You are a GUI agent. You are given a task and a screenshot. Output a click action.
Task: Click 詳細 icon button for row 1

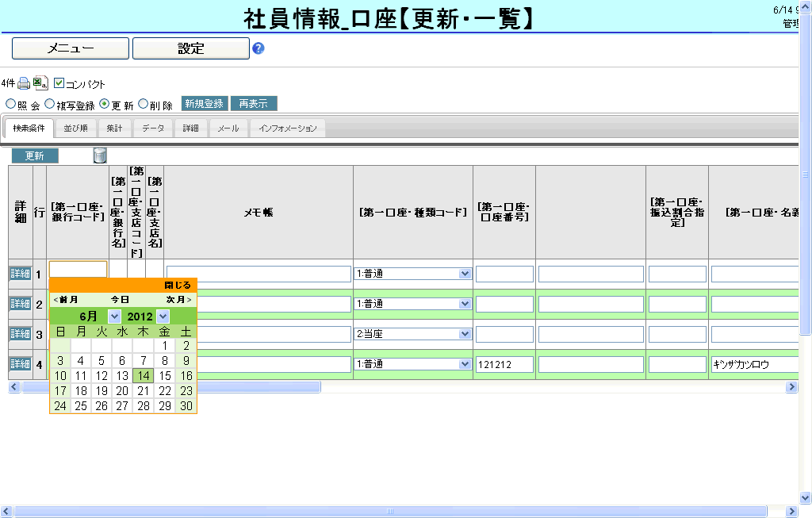click(20, 274)
